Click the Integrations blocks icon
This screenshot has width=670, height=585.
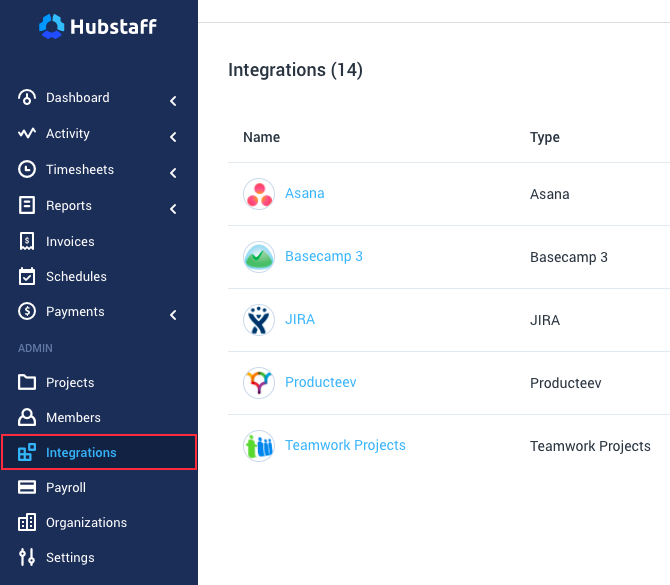point(27,452)
